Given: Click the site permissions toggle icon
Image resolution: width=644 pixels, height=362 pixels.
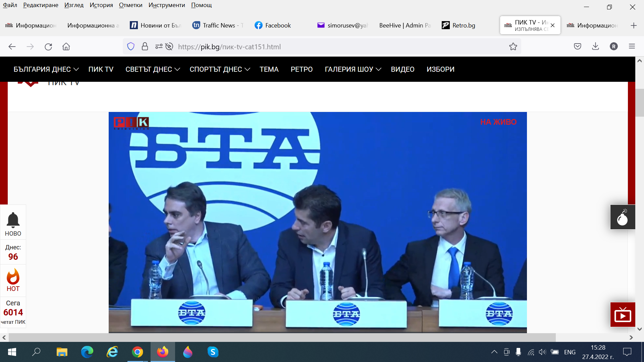Looking at the screenshot, I should (x=159, y=47).
